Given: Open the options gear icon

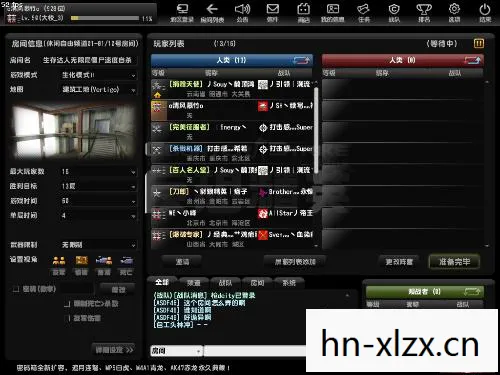Looking at the screenshot, I should [x=454, y=9].
